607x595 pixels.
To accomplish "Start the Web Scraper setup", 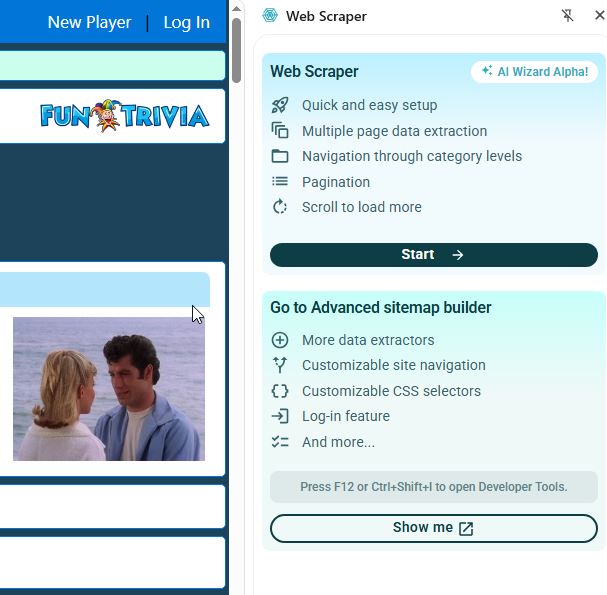I will (434, 255).
